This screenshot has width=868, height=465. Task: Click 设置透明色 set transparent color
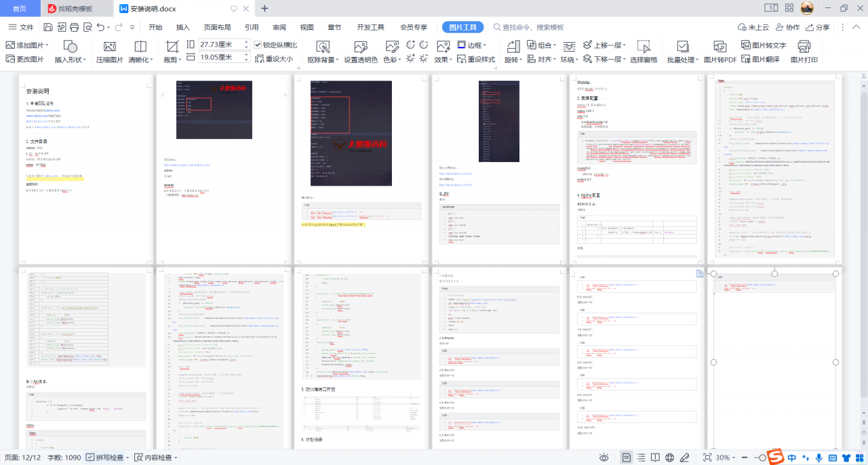361,52
